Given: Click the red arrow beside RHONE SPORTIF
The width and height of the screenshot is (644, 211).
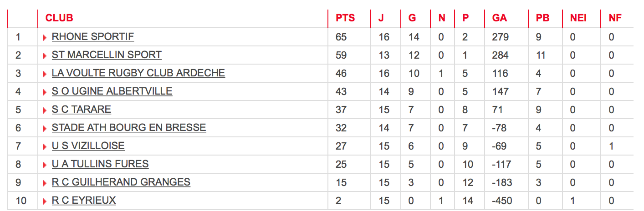Looking at the screenshot, I should (45, 38).
